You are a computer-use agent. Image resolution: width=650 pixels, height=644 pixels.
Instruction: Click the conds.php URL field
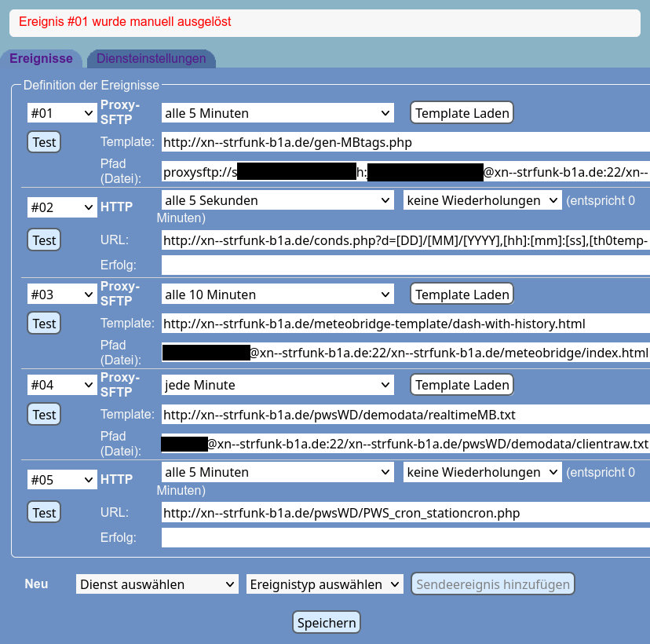[x=405, y=240]
